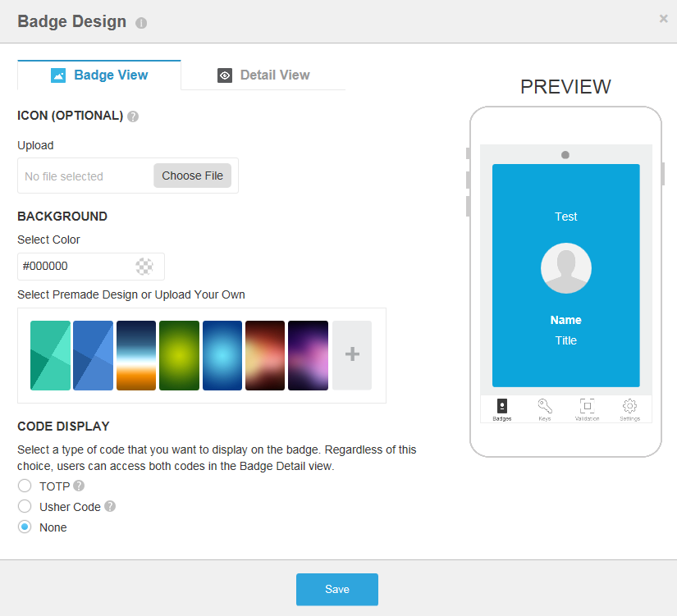This screenshot has width=677, height=616.
Task: Select the Validation icon in preview
Action: 588,406
